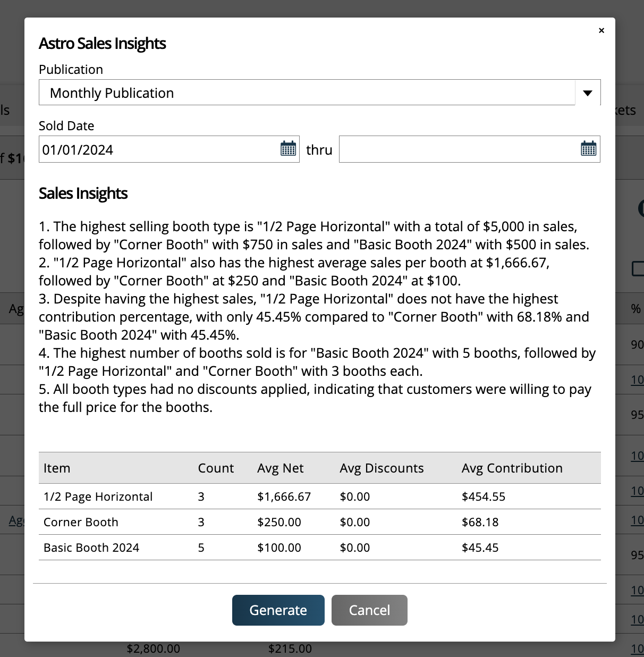644x657 pixels.
Task: Click the Avg Net column header
Action: [x=281, y=468]
